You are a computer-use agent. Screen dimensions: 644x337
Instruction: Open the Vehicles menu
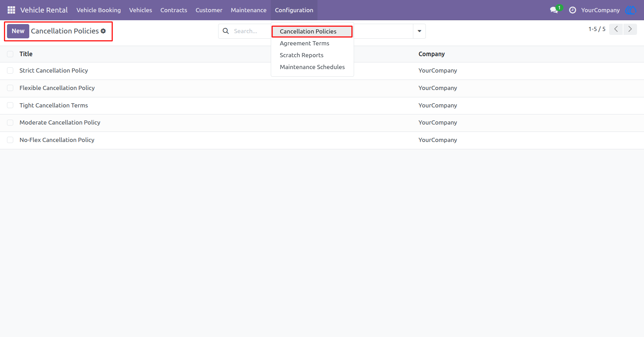[x=140, y=10]
